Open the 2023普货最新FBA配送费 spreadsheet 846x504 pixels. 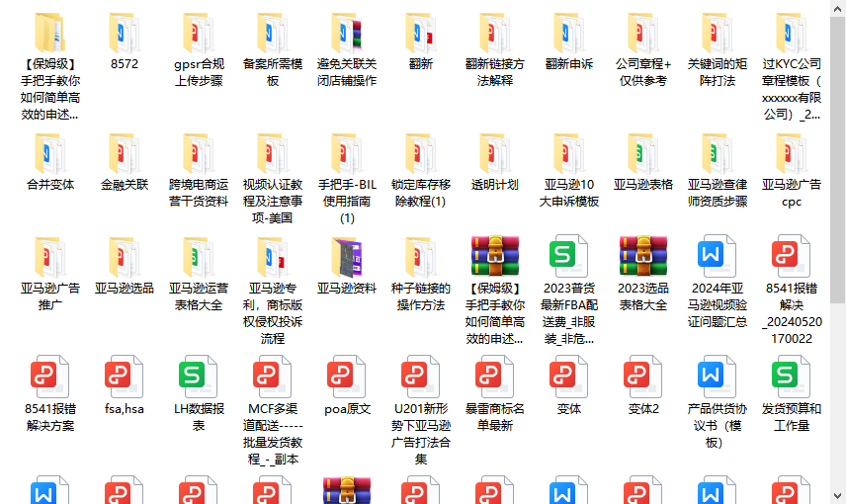pyautogui.click(x=568, y=256)
